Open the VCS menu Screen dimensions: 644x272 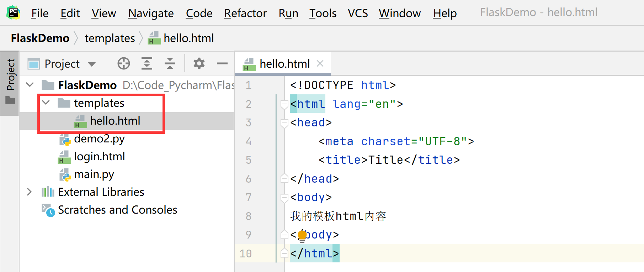tap(357, 13)
